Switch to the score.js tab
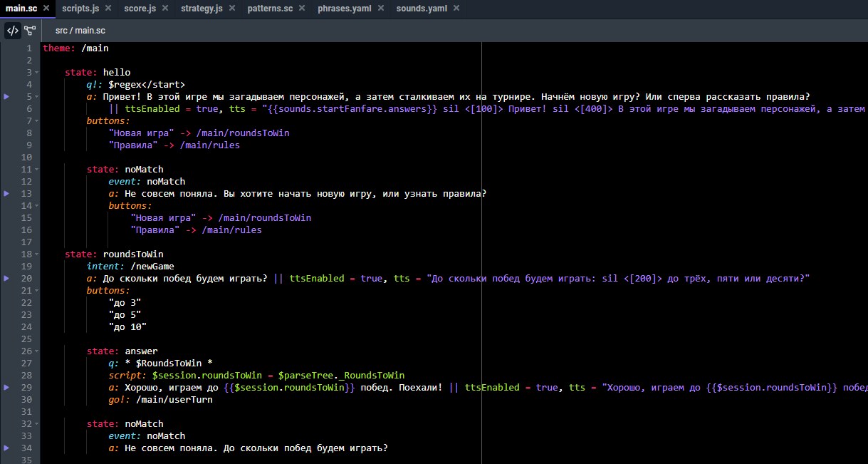The image size is (868, 464). pos(139,9)
